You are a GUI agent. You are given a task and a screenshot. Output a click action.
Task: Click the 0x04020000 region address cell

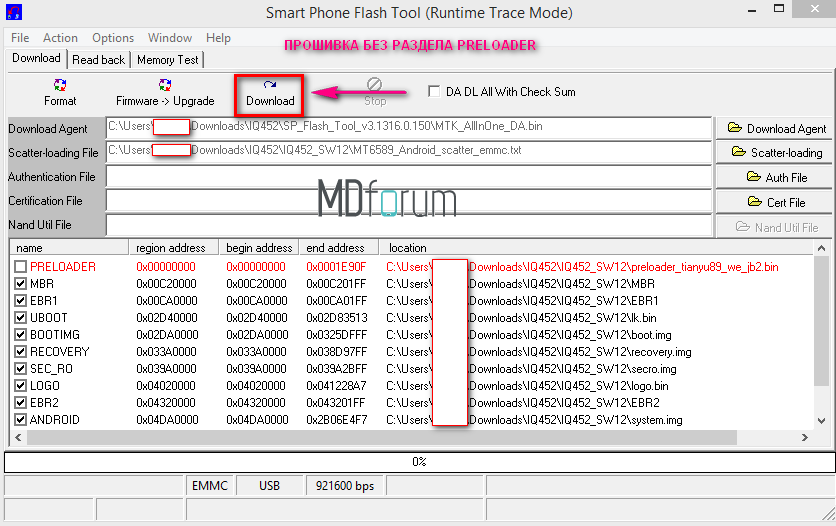(166, 385)
